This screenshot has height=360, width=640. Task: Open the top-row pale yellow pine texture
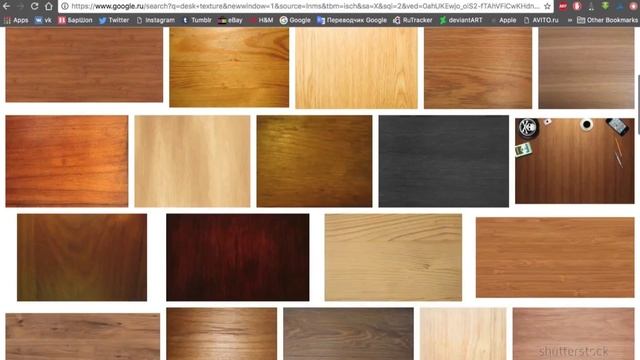(x=356, y=68)
